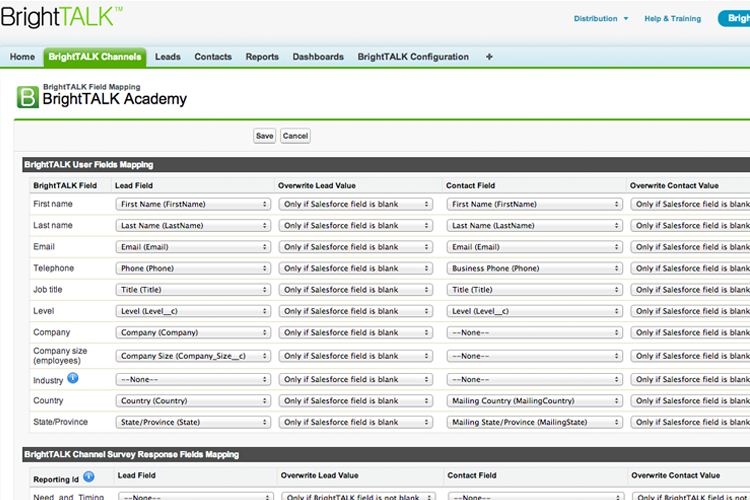Switch to the Leads tab
Screen dimensions: 750x500
168,57
